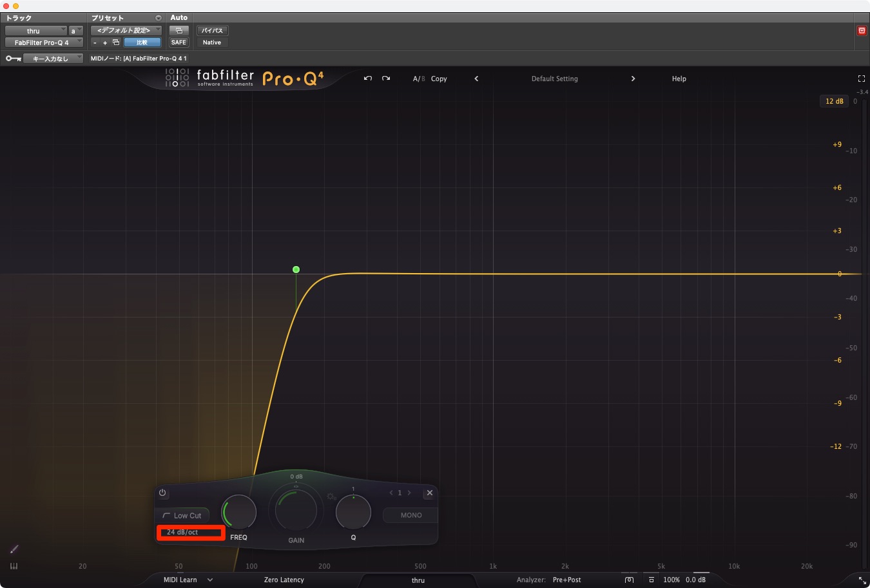Click the key input icon
The height and width of the screenshot is (588, 870).
[x=13, y=59]
